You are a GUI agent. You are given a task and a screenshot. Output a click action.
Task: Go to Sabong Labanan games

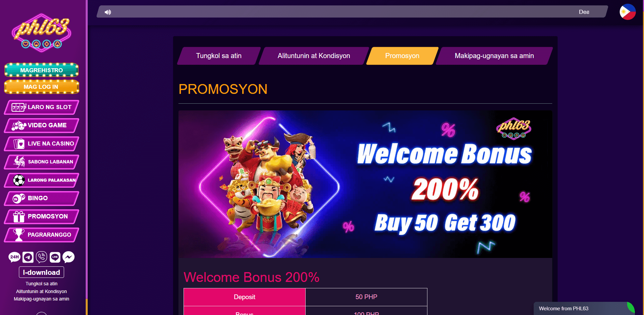tap(41, 162)
